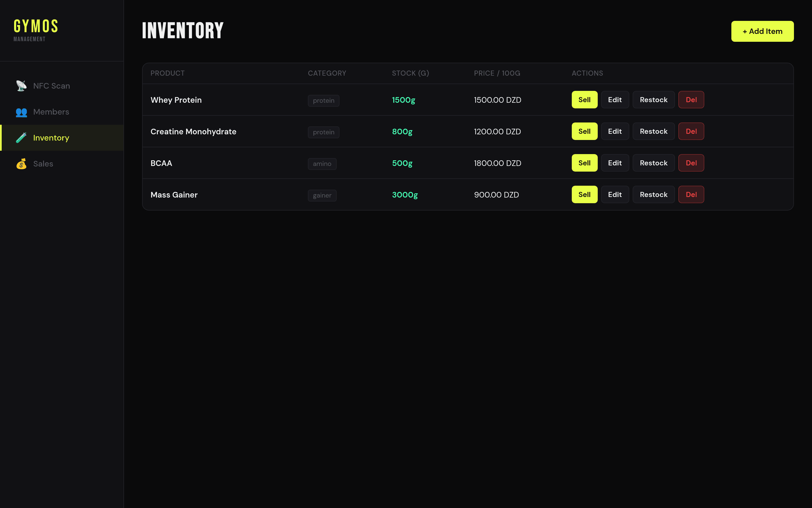This screenshot has height=508, width=812.
Task: Click the amino category tag
Action: click(322, 164)
